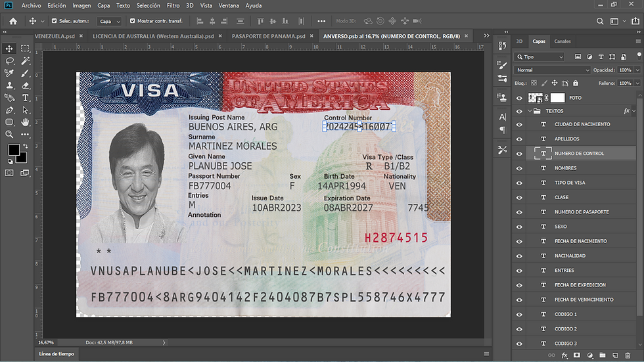The width and height of the screenshot is (644, 362).
Task: Show hidden document tabs double-arrow
Action: (486, 35)
